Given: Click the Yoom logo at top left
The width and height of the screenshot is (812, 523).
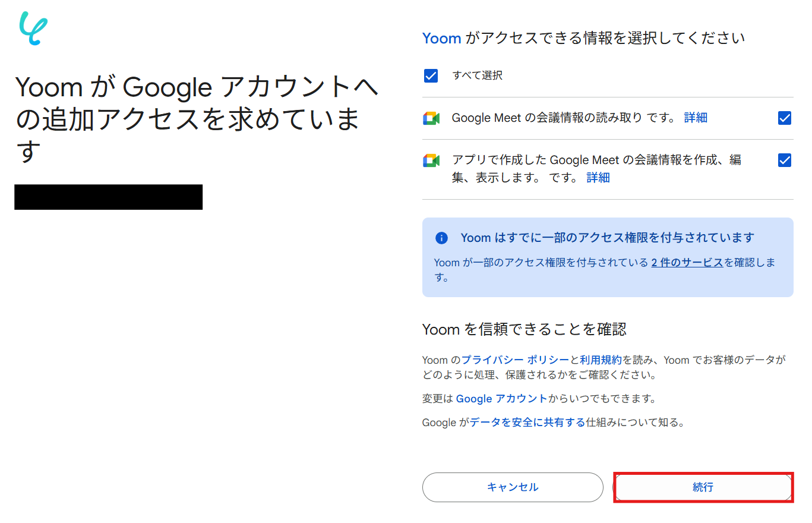Looking at the screenshot, I should click(33, 29).
